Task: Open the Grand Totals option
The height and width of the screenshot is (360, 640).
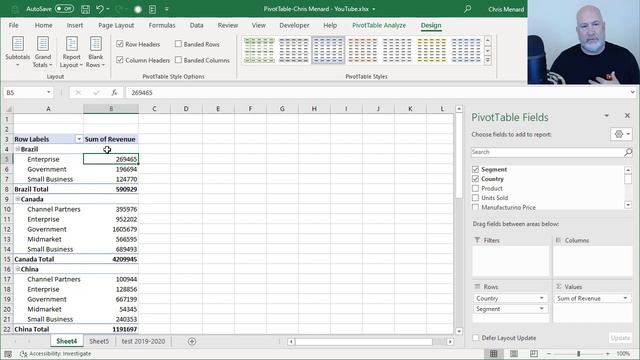Action: [x=42, y=51]
